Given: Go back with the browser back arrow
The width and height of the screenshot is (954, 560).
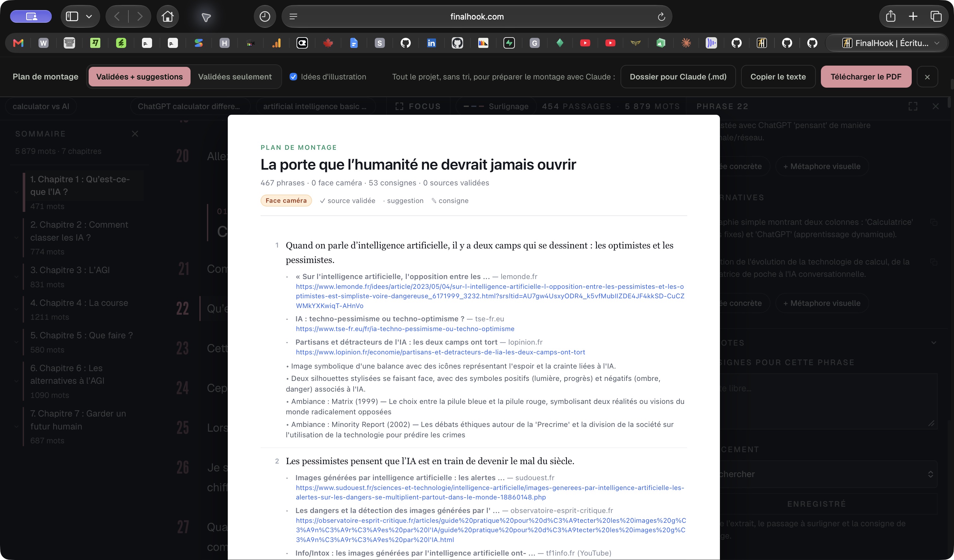Looking at the screenshot, I should (117, 16).
